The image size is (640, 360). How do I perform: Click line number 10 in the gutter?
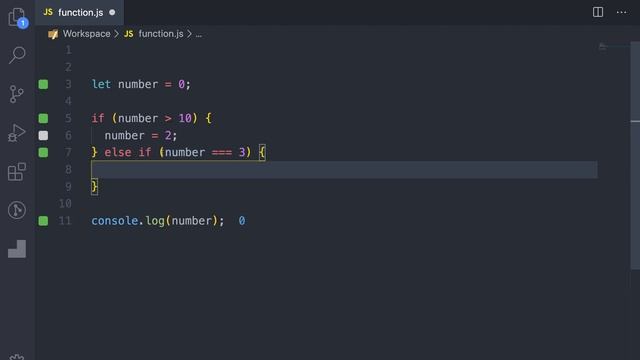65,204
